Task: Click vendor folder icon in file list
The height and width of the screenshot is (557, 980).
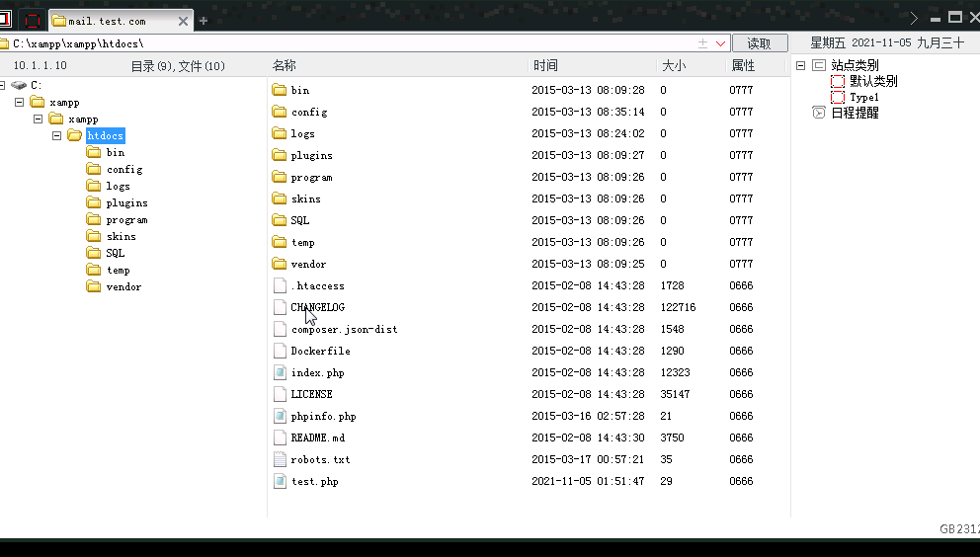Action: pos(280,264)
